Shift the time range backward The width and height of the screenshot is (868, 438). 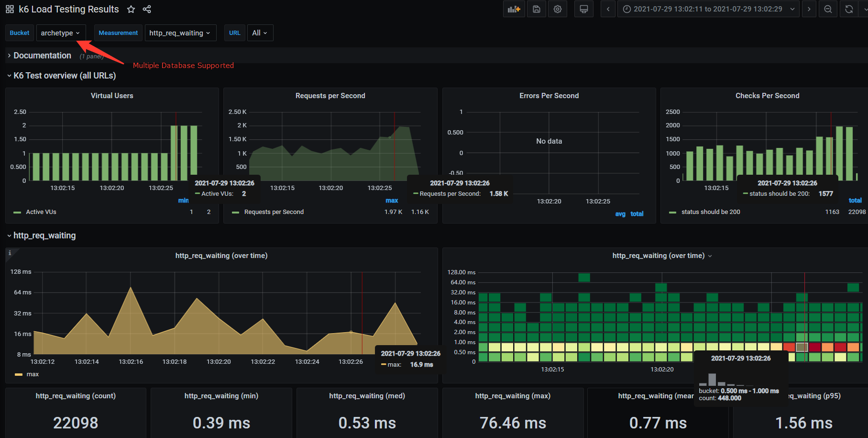(608, 9)
